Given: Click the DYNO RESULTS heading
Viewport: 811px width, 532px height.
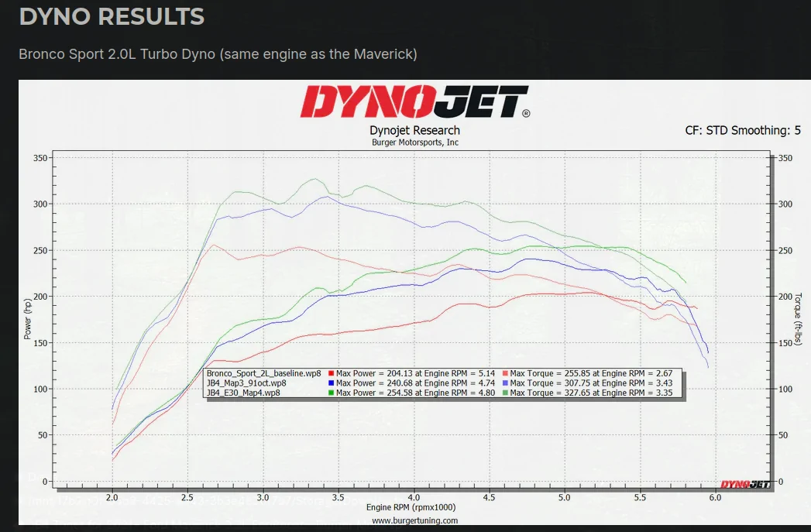Looking at the screenshot, I should [x=112, y=16].
